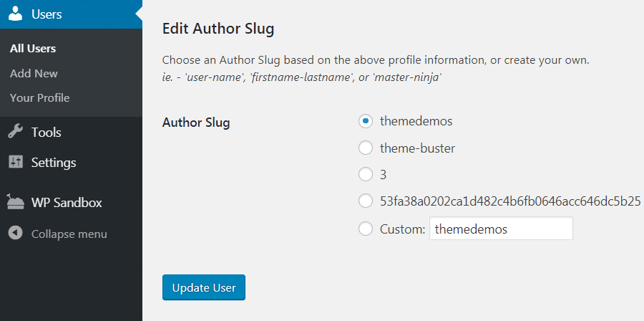The width and height of the screenshot is (644, 321).
Task: Select the theme-buster author slug option
Action: pyautogui.click(x=366, y=148)
